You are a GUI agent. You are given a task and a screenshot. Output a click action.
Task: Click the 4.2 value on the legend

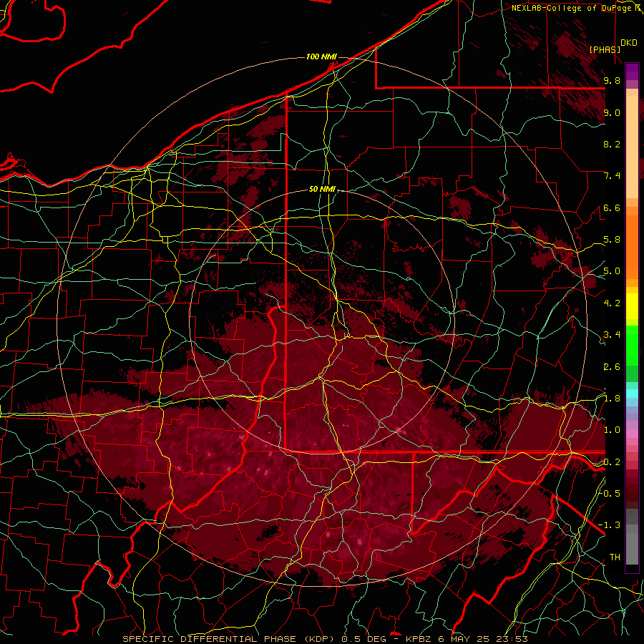612,303
